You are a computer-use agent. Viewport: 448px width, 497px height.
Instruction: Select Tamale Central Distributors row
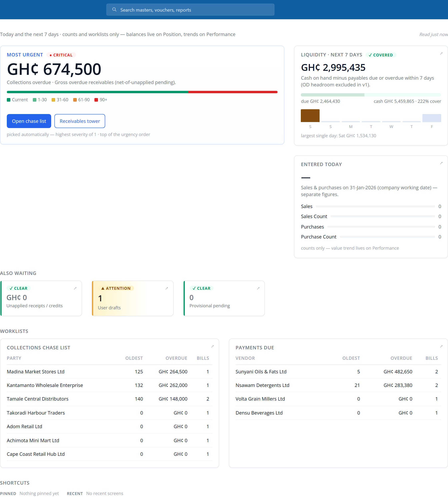pyautogui.click(x=110, y=399)
